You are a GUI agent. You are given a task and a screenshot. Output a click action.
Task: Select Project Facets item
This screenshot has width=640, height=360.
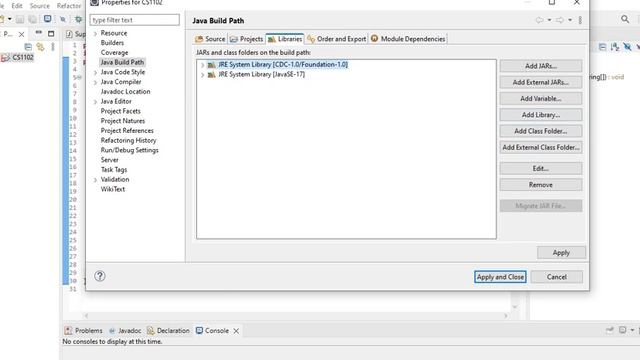coord(120,111)
